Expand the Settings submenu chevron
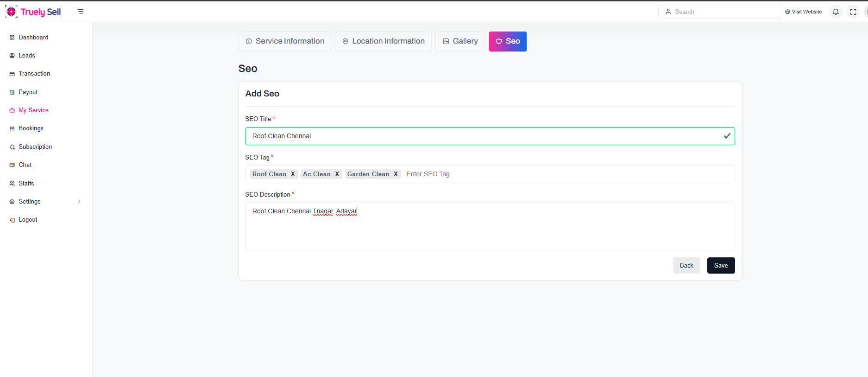868x377 pixels. [79, 202]
